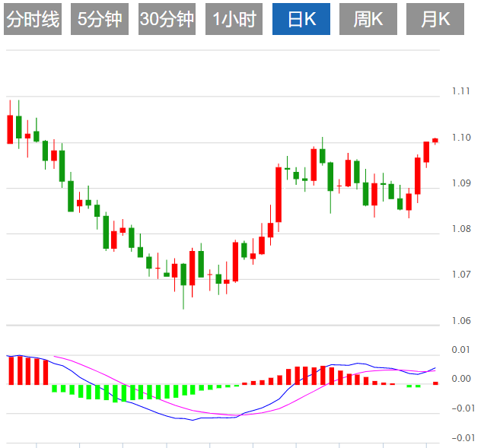Click the 1.08 price axis label

point(461,229)
